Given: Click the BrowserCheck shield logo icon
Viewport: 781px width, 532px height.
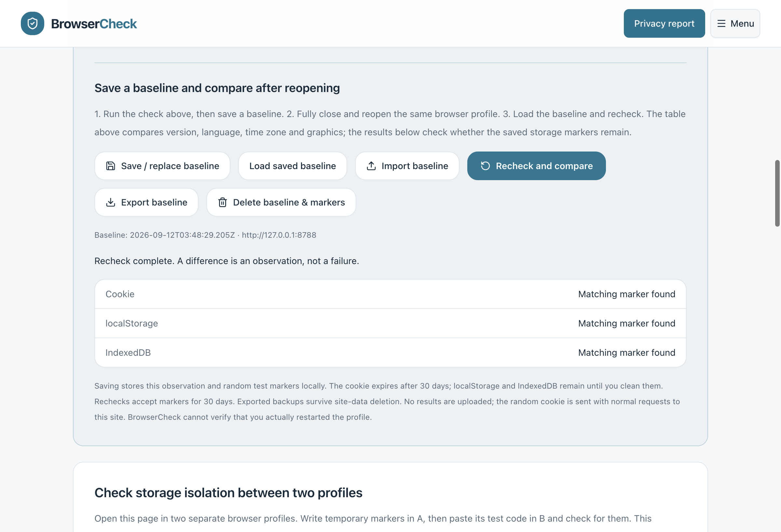Looking at the screenshot, I should [x=33, y=23].
